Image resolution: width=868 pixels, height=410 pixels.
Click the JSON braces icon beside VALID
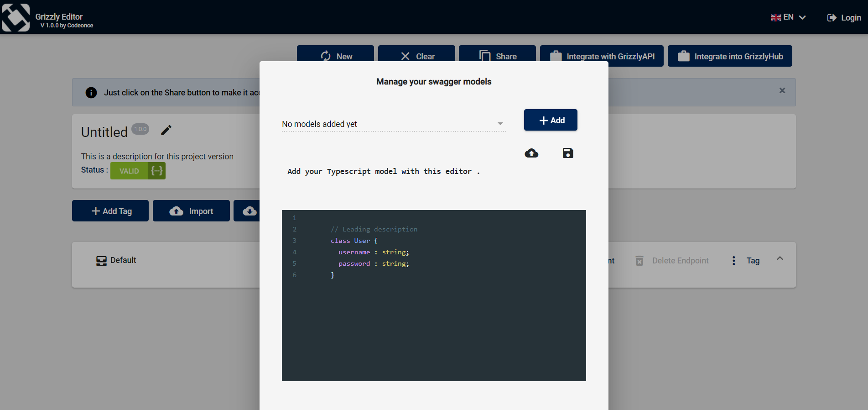tap(156, 171)
